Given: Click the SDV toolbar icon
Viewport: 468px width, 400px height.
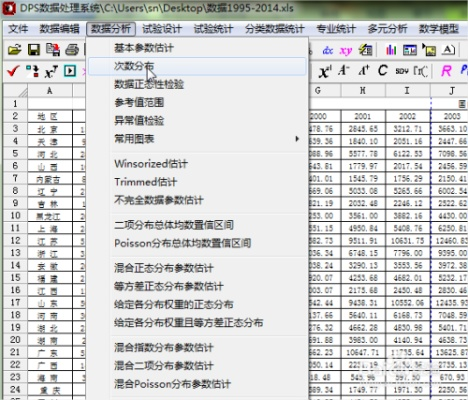Looking at the screenshot, I should (x=402, y=71).
